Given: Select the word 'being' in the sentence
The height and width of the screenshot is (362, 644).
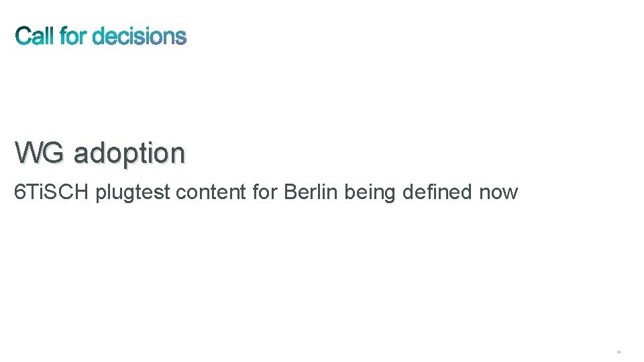Looking at the screenshot, I should point(370,193).
